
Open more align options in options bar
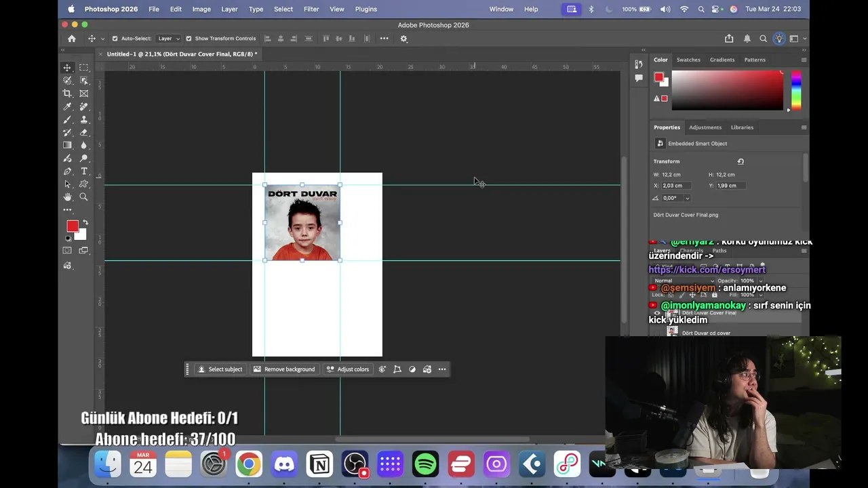pos(384,39)
